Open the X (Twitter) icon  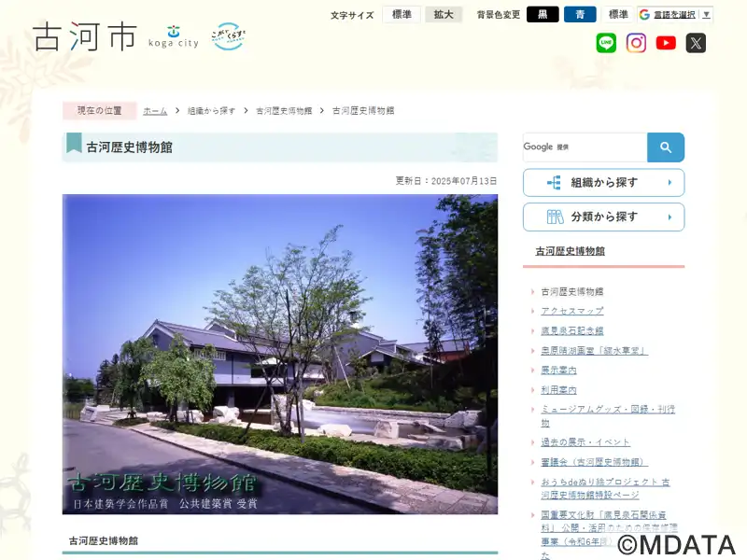pos(696,43)
